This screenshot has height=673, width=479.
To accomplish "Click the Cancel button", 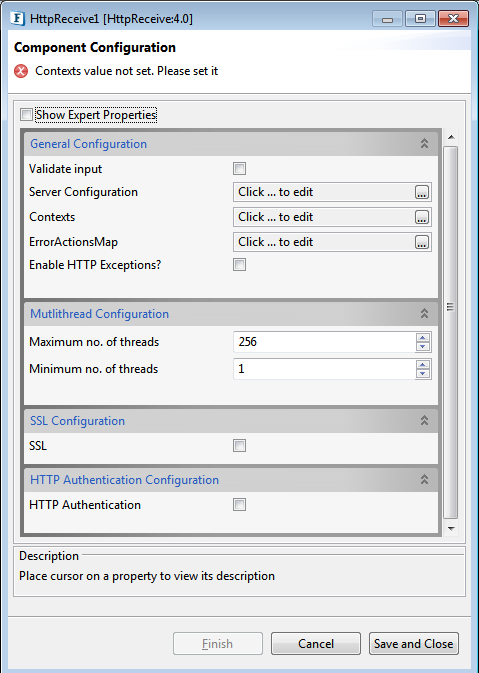I will pos(316,643).
